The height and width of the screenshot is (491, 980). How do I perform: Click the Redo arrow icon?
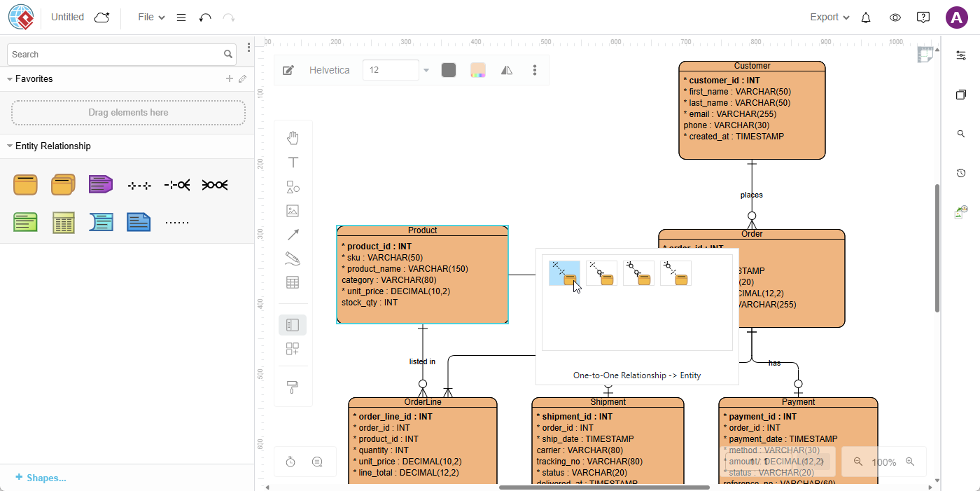(229, 18)
